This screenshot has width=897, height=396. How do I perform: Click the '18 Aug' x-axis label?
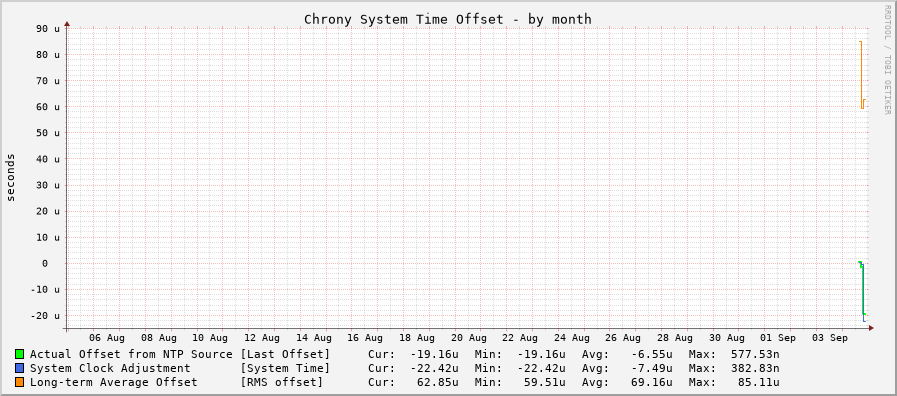(x=417, y=338)
